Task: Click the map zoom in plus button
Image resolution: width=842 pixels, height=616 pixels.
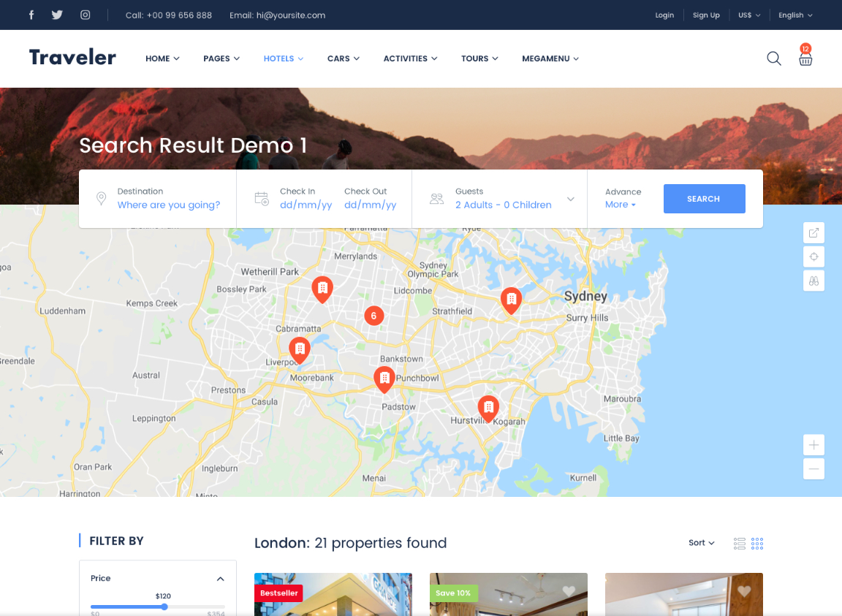Action: pyautogui.click(x=813, y=444)
